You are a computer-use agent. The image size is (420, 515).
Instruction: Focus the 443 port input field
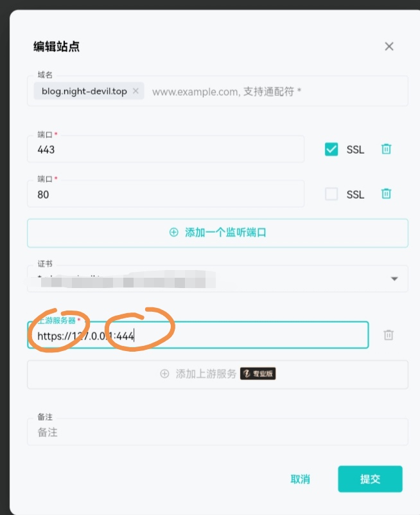(x=166, y=149)
